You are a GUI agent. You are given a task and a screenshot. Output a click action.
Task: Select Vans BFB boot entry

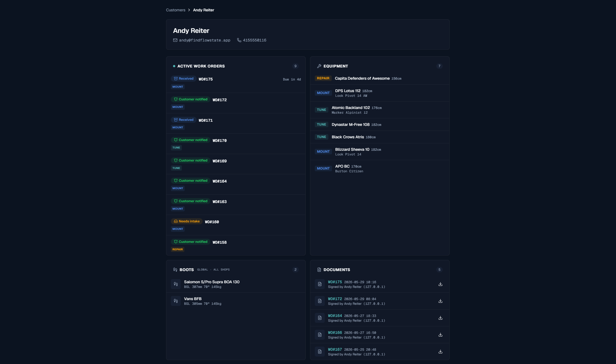236,301
